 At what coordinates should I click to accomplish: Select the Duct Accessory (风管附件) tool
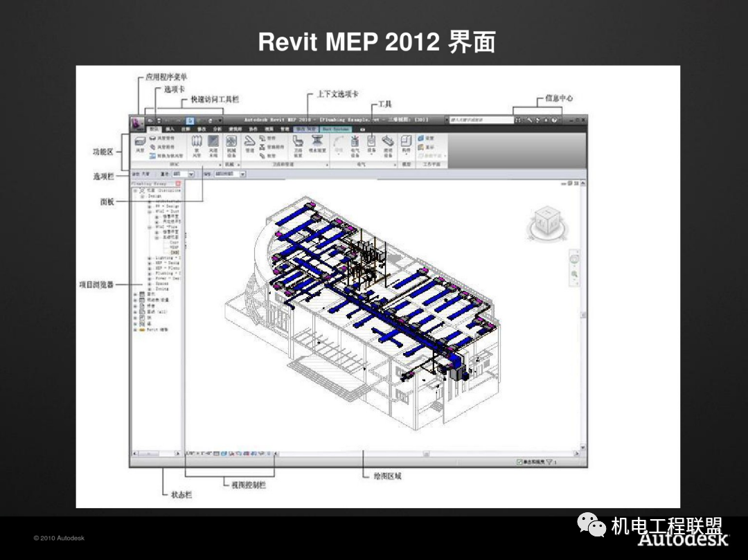[x=162, y=147]
